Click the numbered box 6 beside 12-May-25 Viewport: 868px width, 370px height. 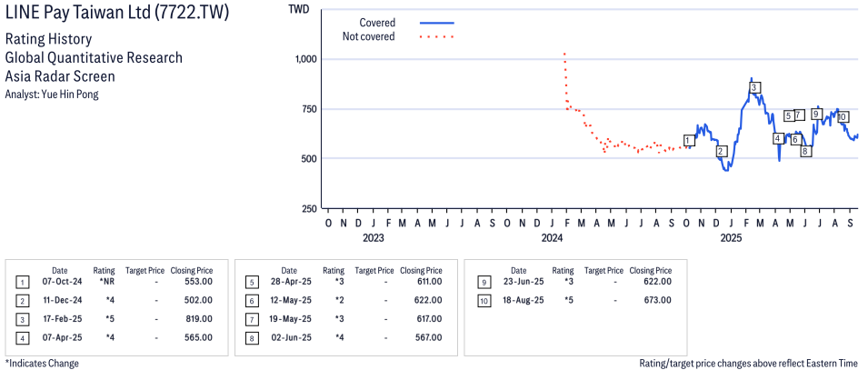[x=252, y=301]
